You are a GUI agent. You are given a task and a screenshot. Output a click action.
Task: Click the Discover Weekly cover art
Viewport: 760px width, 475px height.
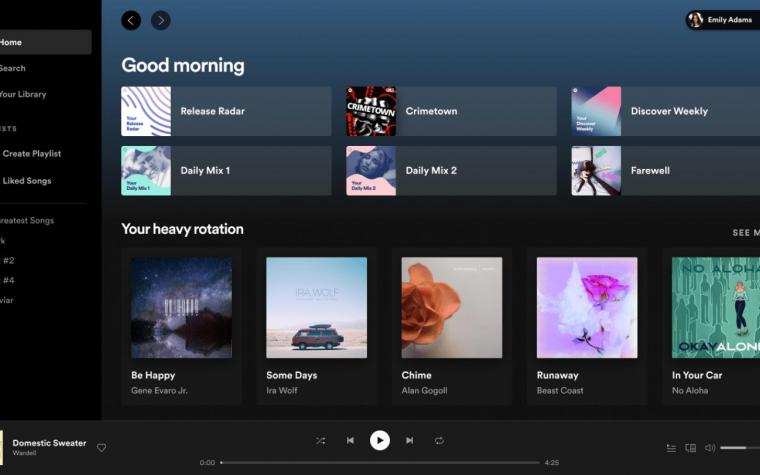[x=596, y=111]
